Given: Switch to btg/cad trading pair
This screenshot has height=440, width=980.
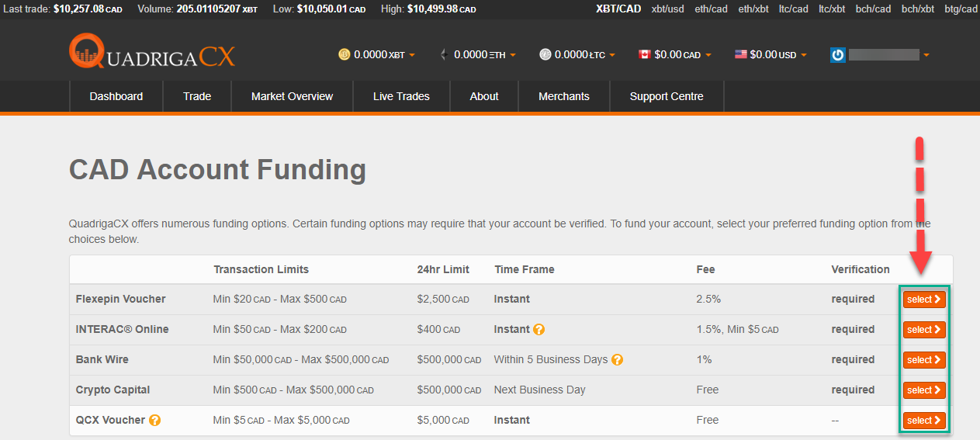Looking at the screenshot, I should coord(961,9).
